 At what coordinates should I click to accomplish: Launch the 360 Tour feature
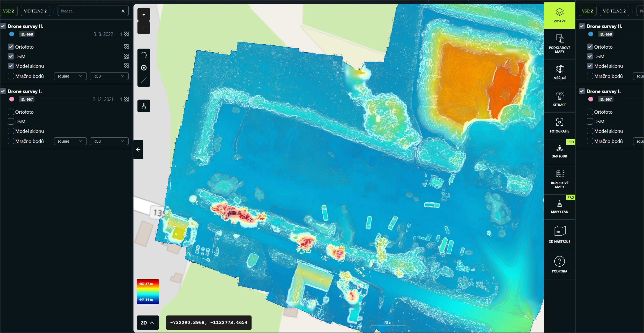point(559,151)
